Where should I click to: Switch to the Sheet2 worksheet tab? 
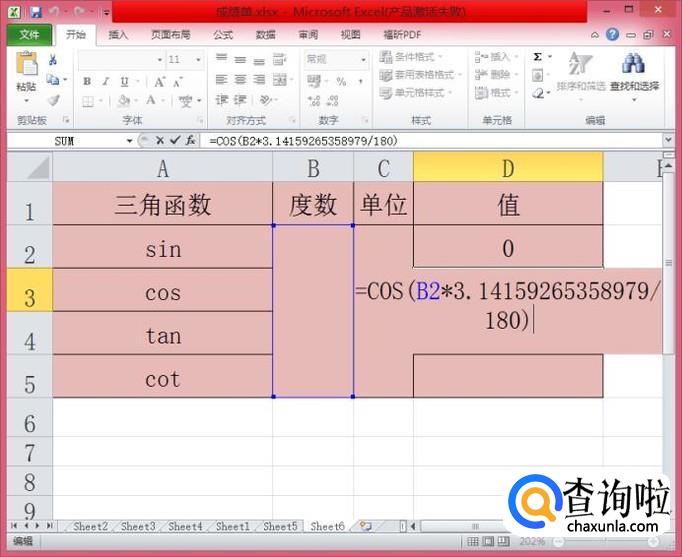[x=90, y=526]
